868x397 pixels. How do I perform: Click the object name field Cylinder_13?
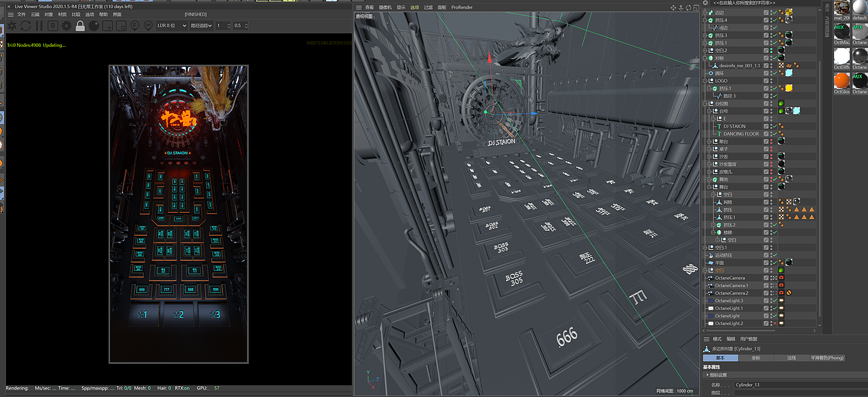click(800, 384)
